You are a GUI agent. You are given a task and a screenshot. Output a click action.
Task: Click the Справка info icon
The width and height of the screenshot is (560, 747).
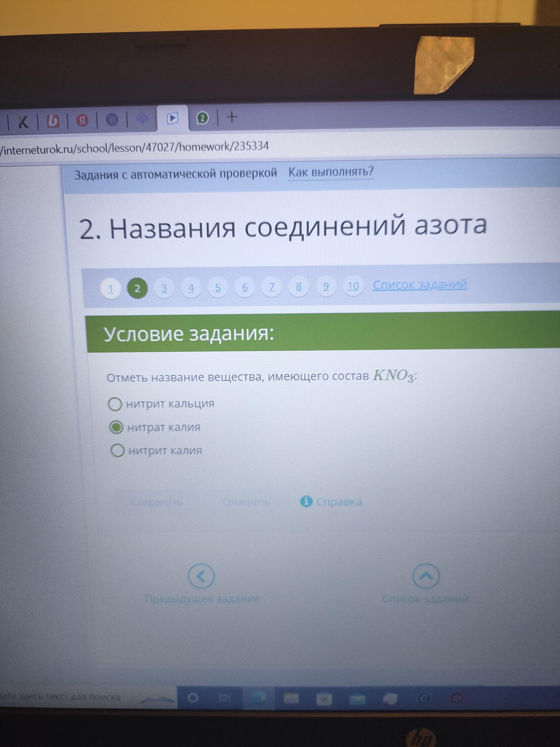tap(306, 501)
